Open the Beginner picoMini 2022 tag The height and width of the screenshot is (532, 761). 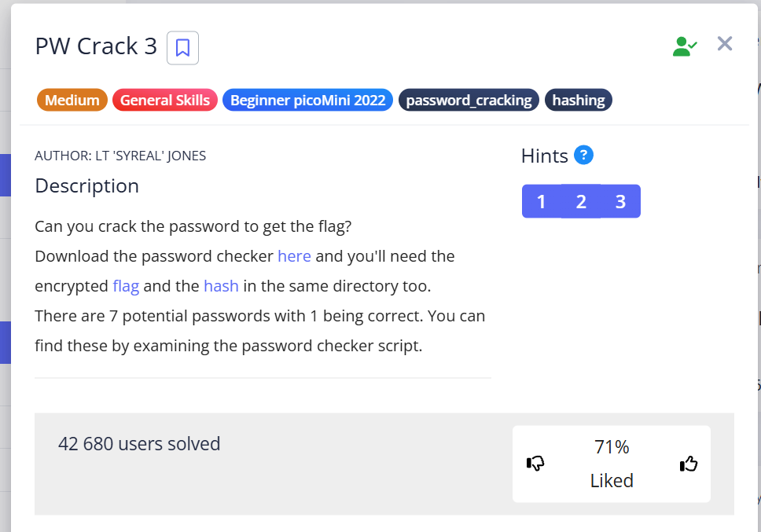click(307, 100)
